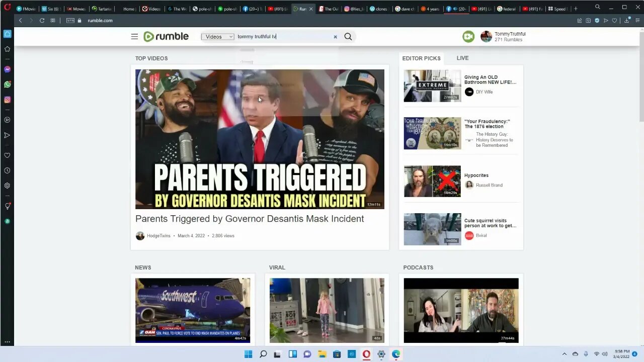Switch to the Editor Picks tab
Image resolution: width=644 pixels, height=362 pixels.
tap(421, 58)
